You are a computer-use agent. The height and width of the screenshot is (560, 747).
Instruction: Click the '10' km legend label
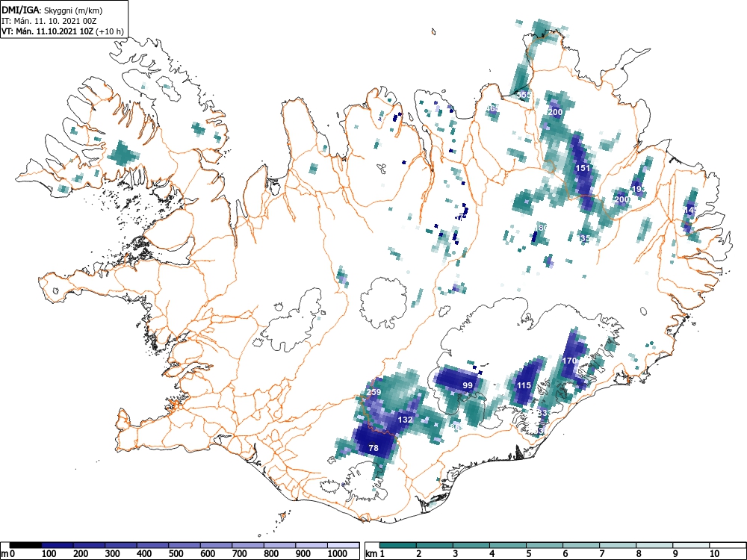click(x=713, y=554)
